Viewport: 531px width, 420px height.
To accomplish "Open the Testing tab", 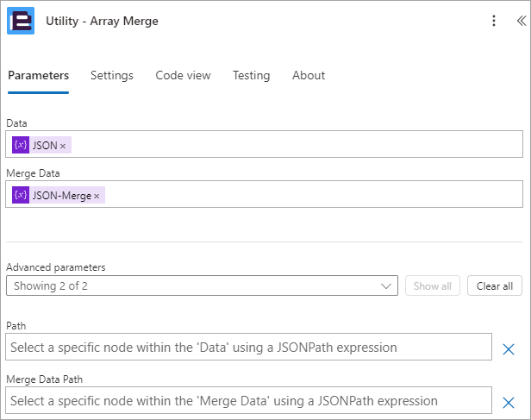I will [x=252, y=75].
